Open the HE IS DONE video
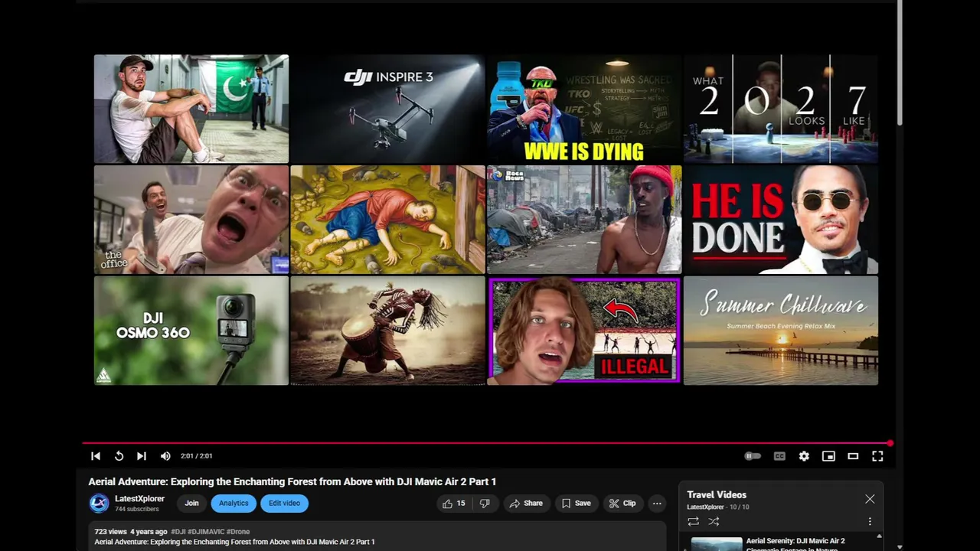 coord(781,220)
